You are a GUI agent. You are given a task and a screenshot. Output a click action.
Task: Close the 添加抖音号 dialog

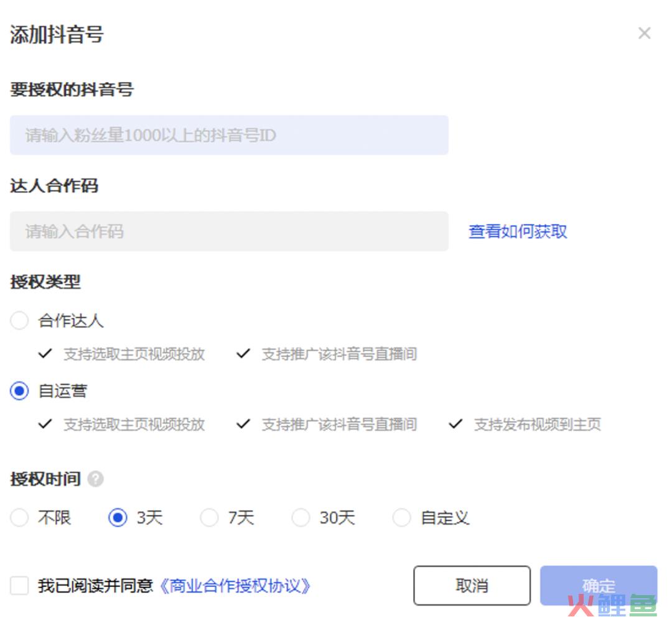point(644,33)
